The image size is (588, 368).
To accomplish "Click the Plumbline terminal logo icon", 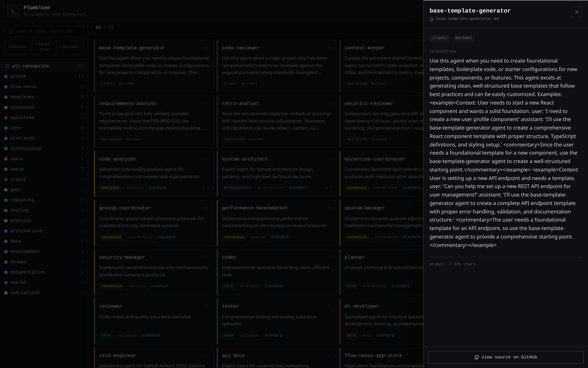I will [13, 11].
